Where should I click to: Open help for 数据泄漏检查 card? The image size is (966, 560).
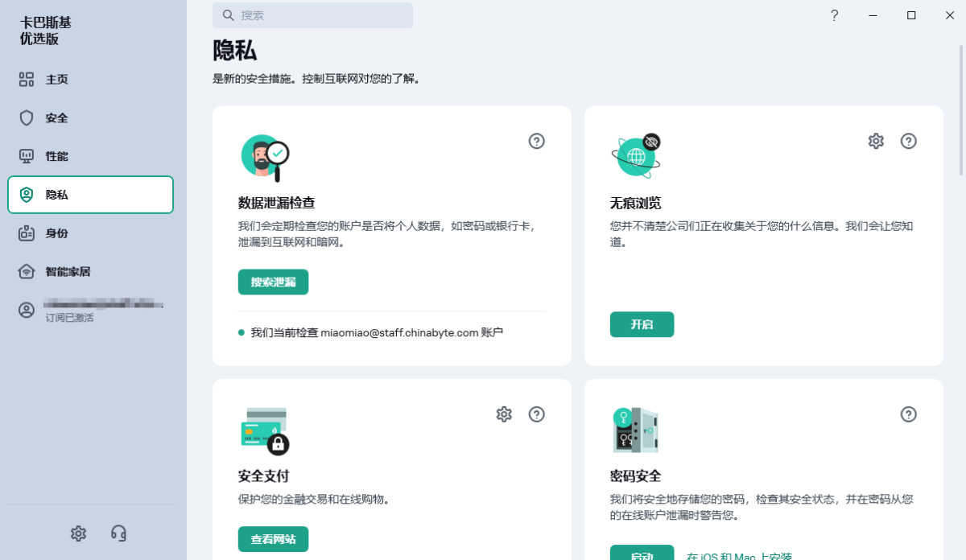click(x=536, y=141)
